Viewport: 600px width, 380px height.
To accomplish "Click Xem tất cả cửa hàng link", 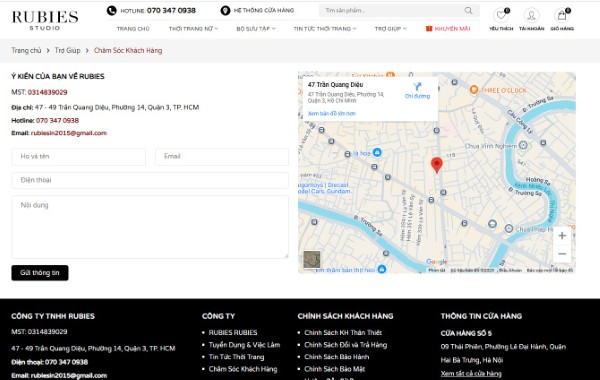I will (x=471, y=373).
